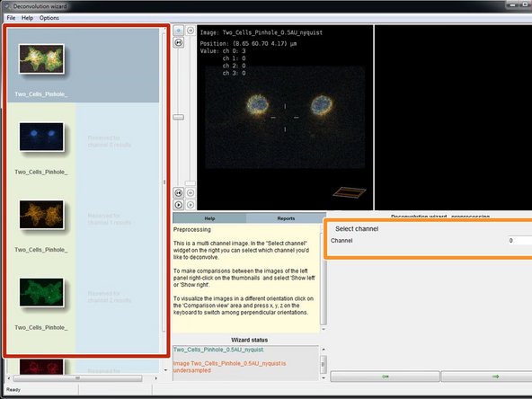
Task: Click the skip-to-start icon above play button
Action: [179, 192]
